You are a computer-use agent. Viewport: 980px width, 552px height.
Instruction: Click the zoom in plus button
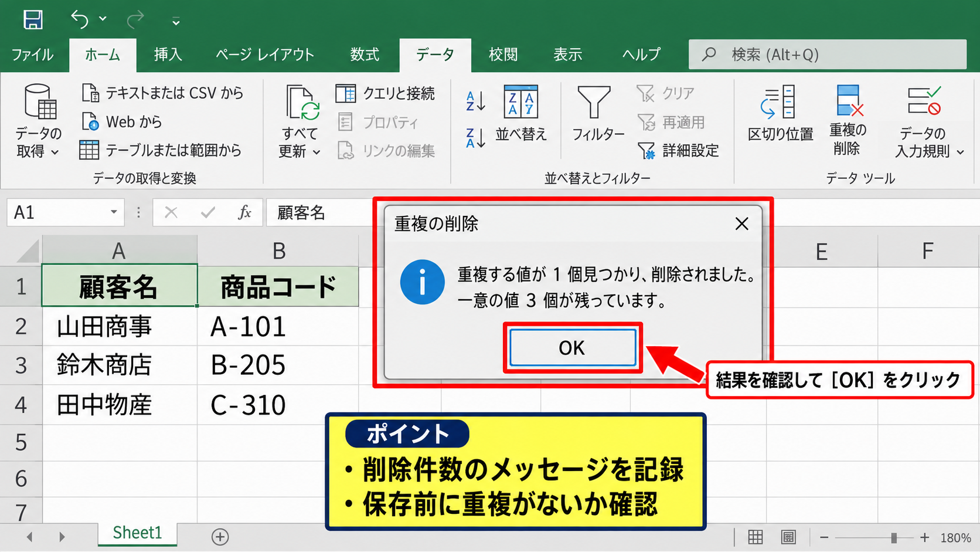pyautogui.click(x=924, y=537)
